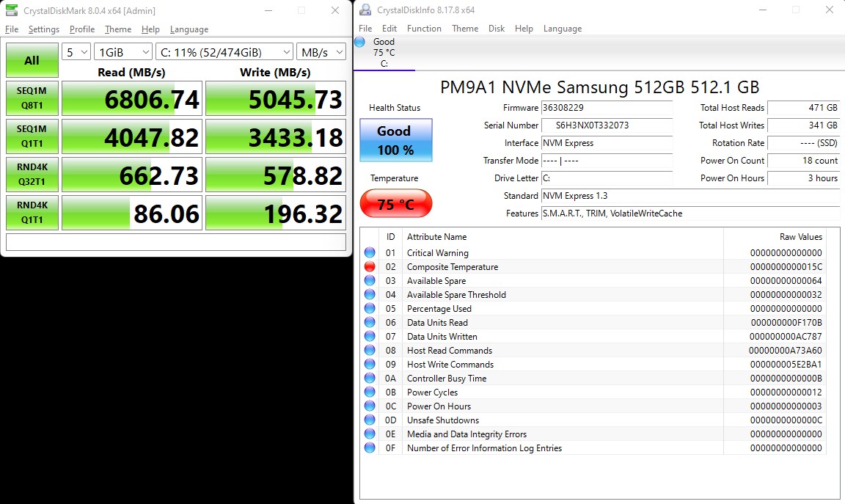Click the blue orb next to Power Cycles

370,392
